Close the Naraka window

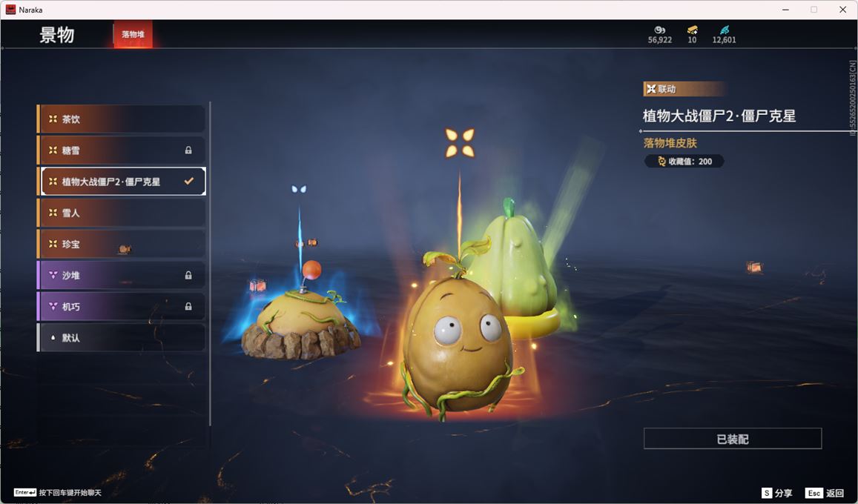click(x=842, y=10)
